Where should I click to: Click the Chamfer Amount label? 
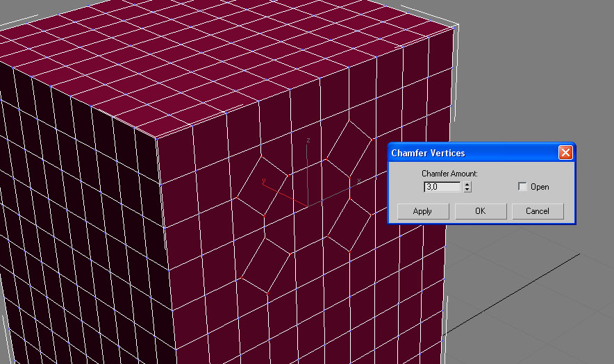449,173
